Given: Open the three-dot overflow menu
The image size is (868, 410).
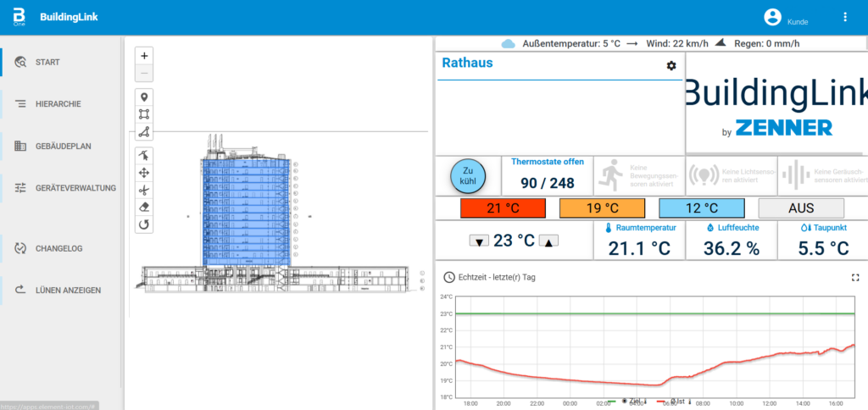Looking at the screenshot, I should (x=845, y=17).
